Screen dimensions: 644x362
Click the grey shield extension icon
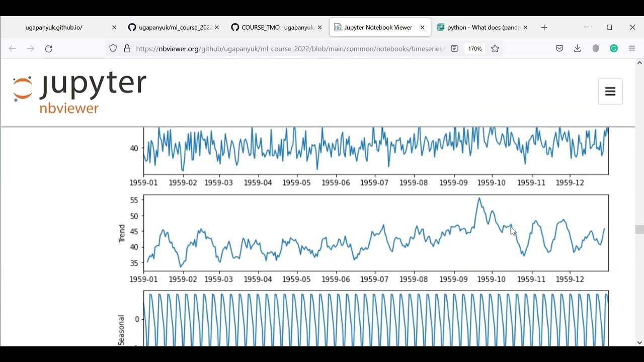tap(596, 49)
